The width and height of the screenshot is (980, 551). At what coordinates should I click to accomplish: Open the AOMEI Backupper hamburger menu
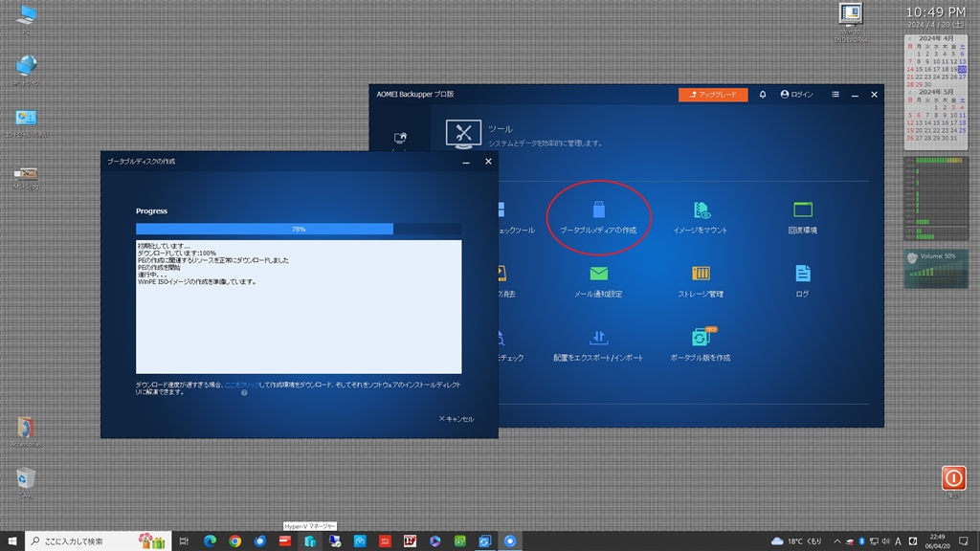[x=835, y=95]
